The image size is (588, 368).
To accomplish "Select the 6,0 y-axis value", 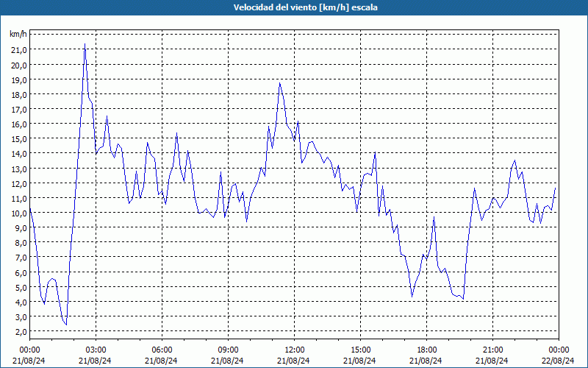I will click(21, 272).
